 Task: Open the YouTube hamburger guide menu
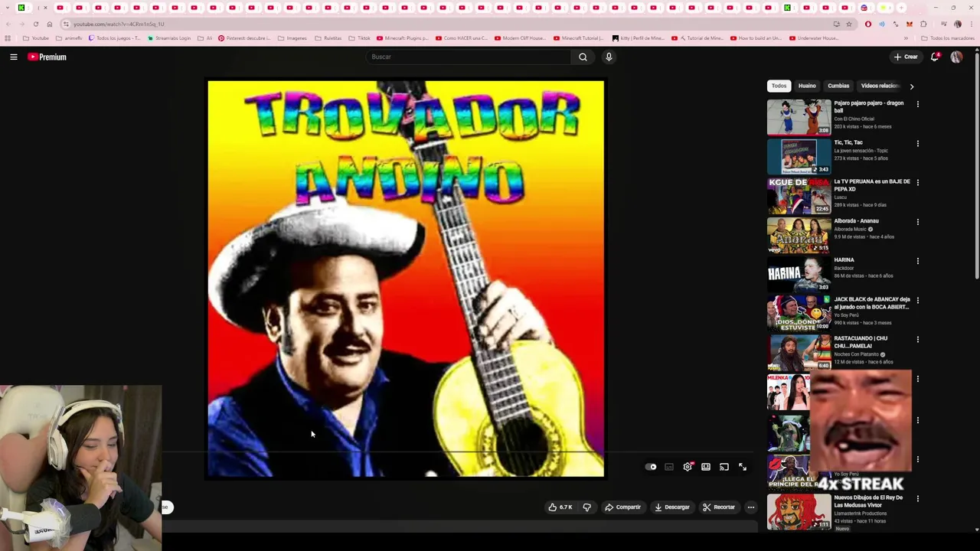(x=14, y=57)
